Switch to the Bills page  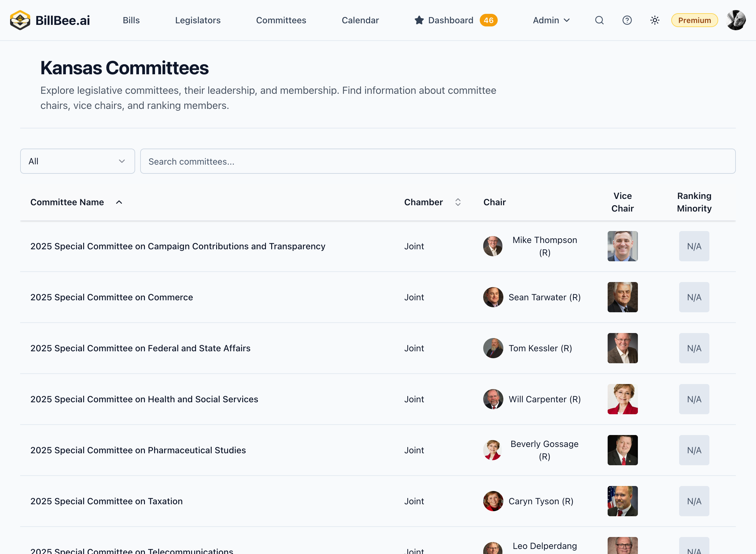coord(131,20)
